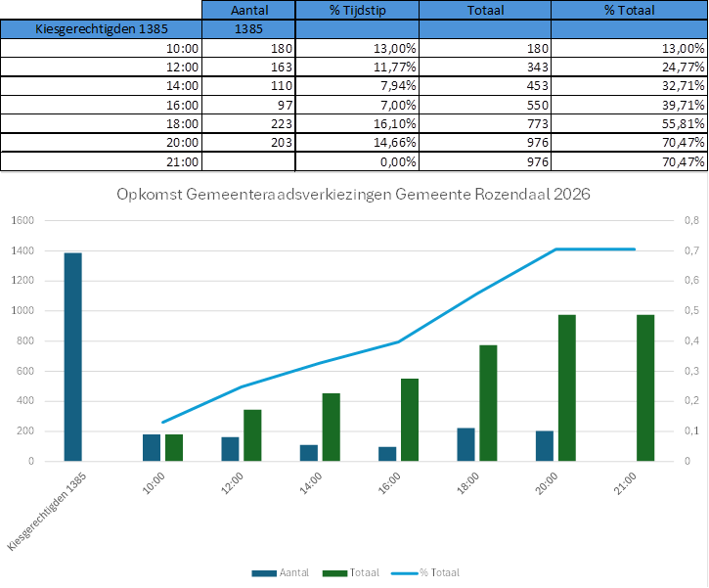Click the 0,8 label on right axis
Viewport: 709px width, 588px height.
(x=691, y=221)
